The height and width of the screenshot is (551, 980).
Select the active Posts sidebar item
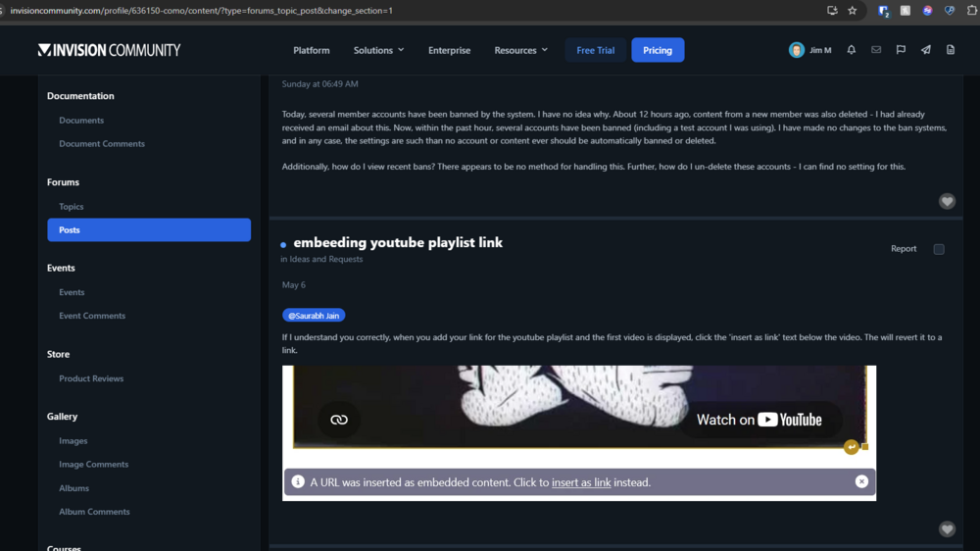149,230
